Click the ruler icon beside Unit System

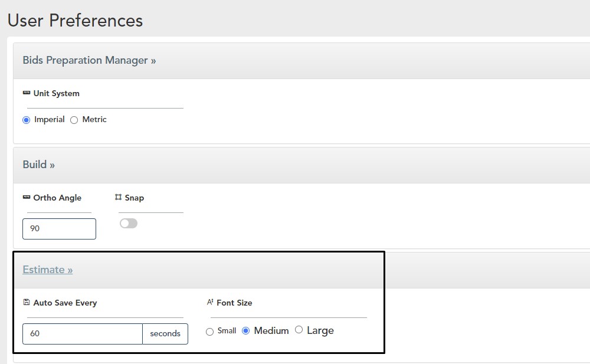coord(27,93)
